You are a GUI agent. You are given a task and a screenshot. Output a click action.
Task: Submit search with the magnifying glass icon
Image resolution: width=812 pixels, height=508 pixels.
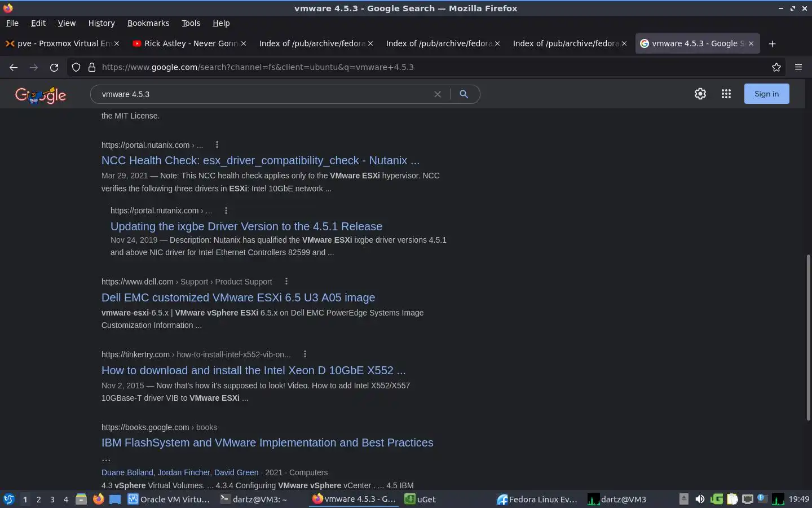[x=464, y=94]
